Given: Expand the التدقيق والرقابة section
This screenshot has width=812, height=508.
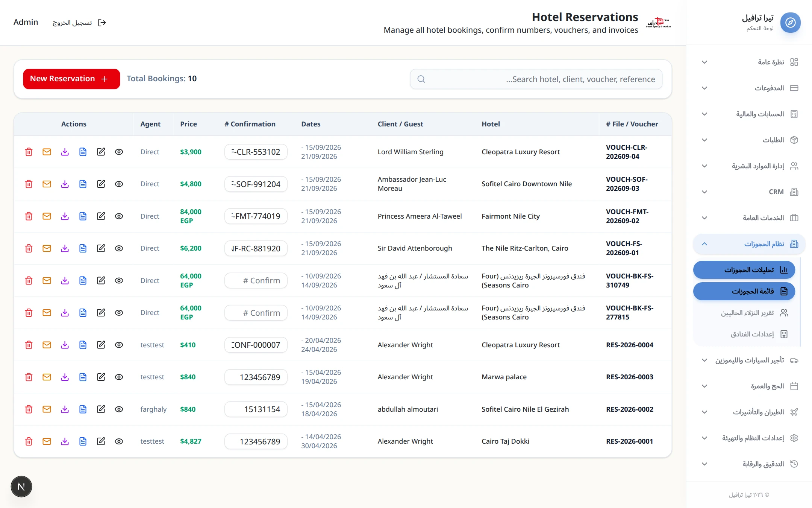Looking at the screenshot, I should coord(749,464).
